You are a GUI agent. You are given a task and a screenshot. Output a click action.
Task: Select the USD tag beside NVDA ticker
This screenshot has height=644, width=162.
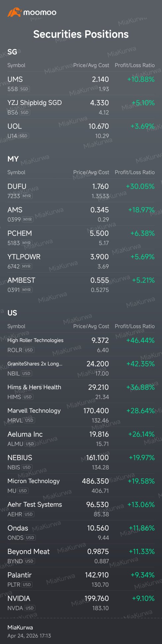(29, 608)
